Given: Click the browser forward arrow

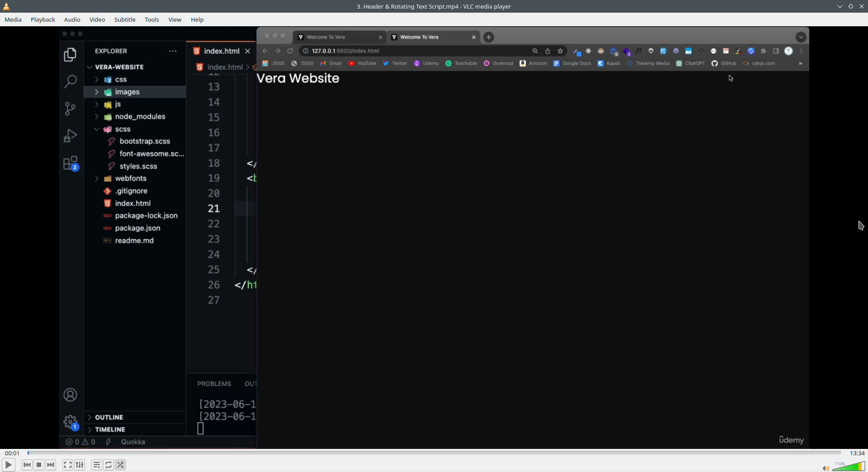Looking at the screenshot, I should (278, 51).
